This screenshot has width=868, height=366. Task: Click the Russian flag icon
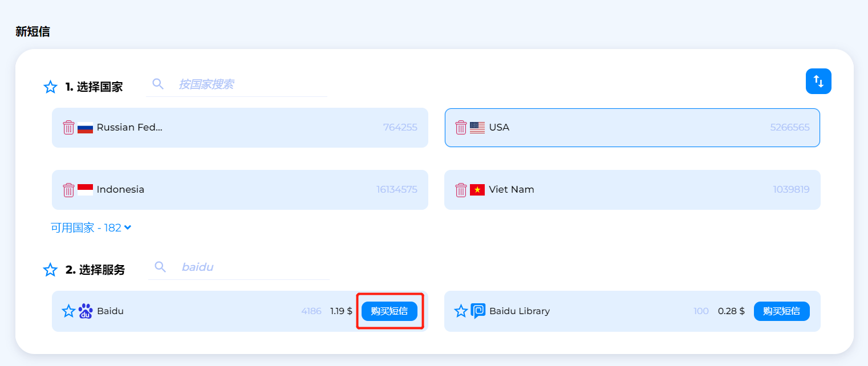85,128
